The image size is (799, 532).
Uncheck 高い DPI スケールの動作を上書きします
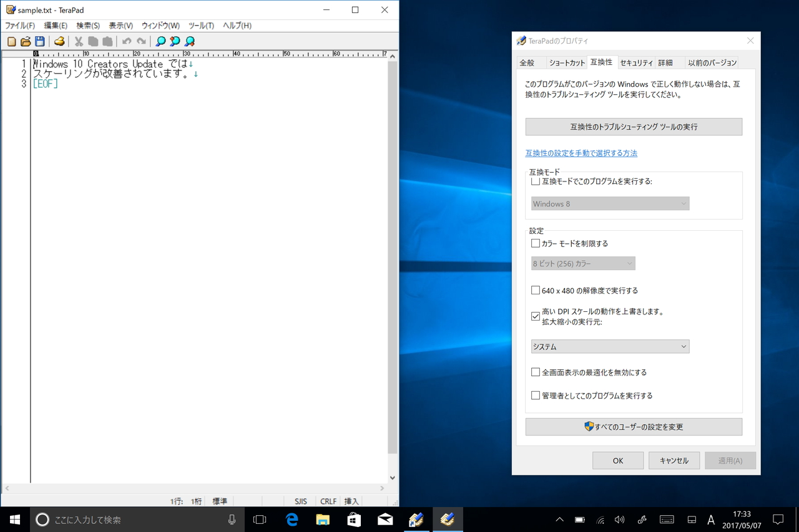[535, 316]
